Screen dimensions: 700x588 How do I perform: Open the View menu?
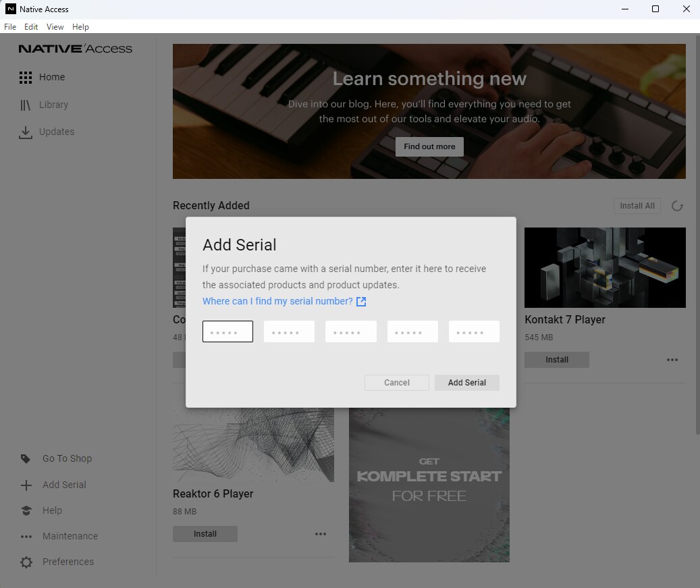pos(55,27)
